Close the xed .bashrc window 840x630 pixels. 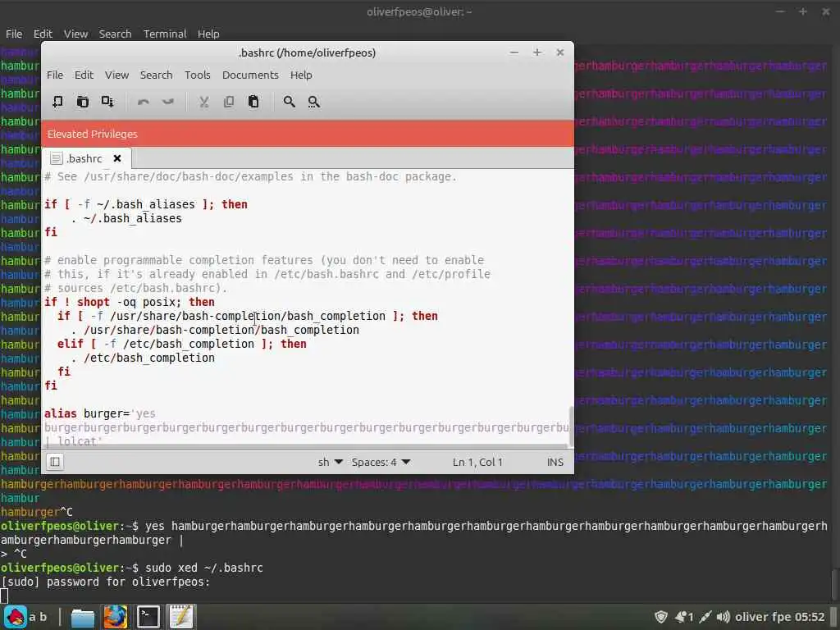click(559, 52)
